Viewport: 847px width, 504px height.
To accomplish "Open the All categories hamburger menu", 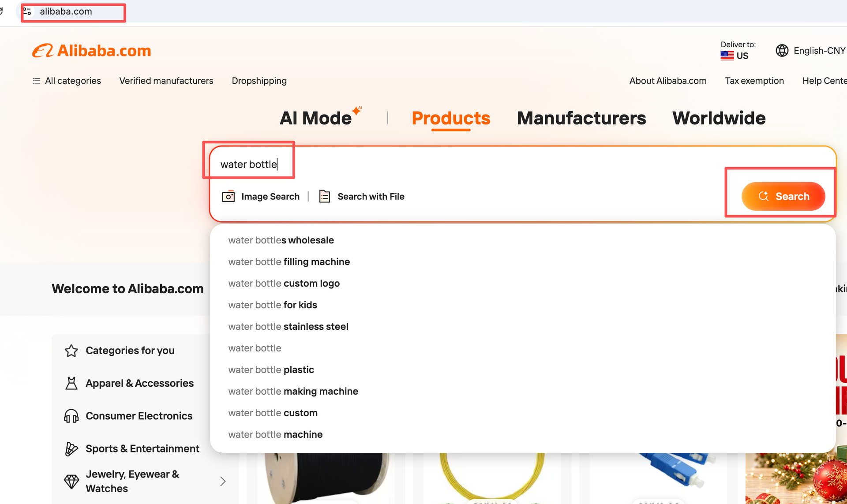I will (67, 81).
